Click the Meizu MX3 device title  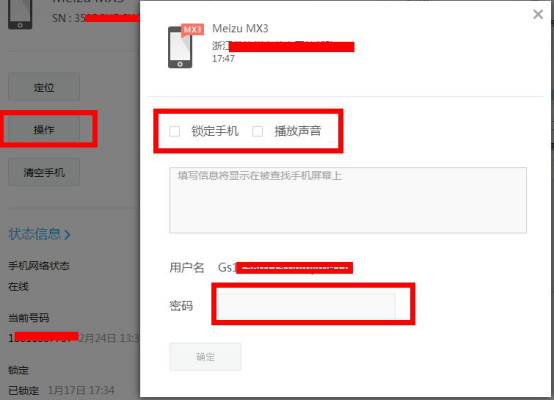240,28
